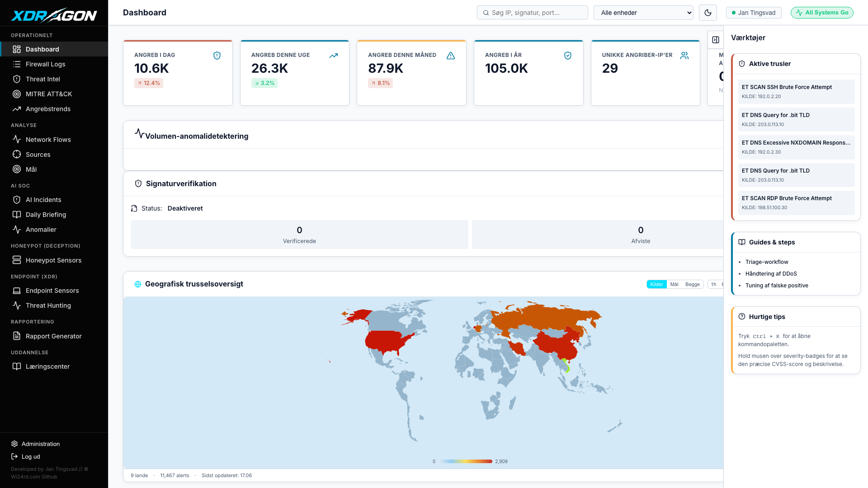Click the 8.1% change badge
Screen dimensions: 868x488
[x=380, y=83]
